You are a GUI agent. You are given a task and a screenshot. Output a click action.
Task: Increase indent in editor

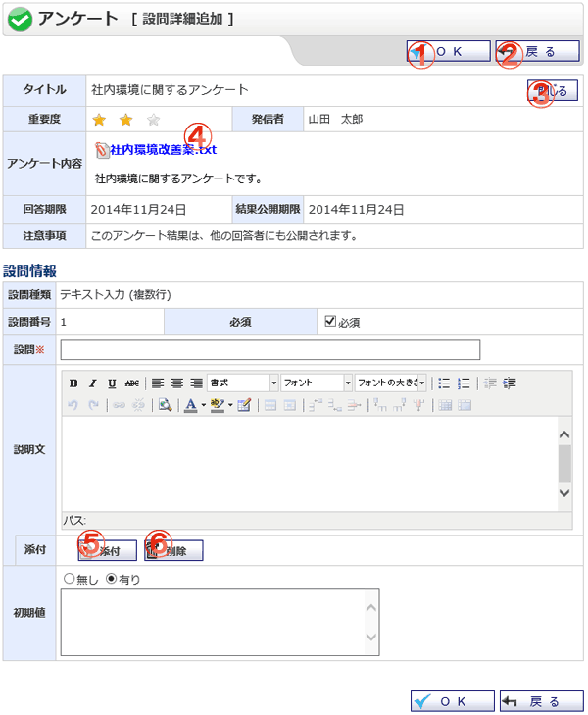510,383
